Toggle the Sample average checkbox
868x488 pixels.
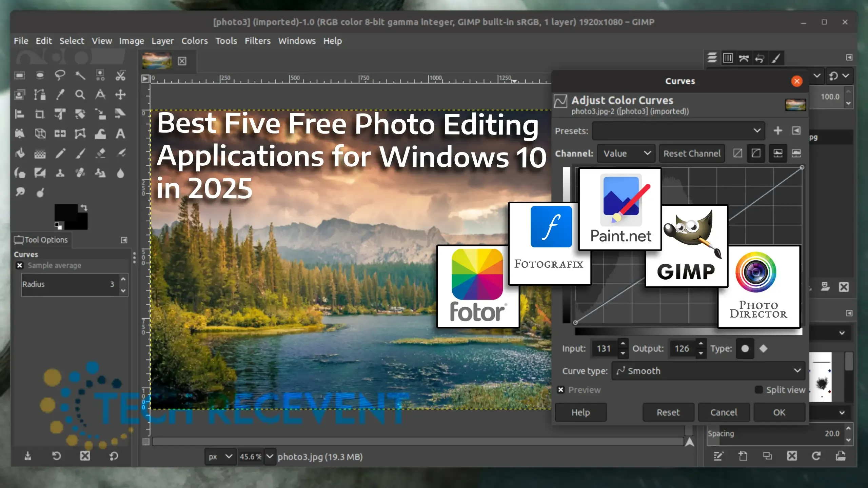(20, 265)
